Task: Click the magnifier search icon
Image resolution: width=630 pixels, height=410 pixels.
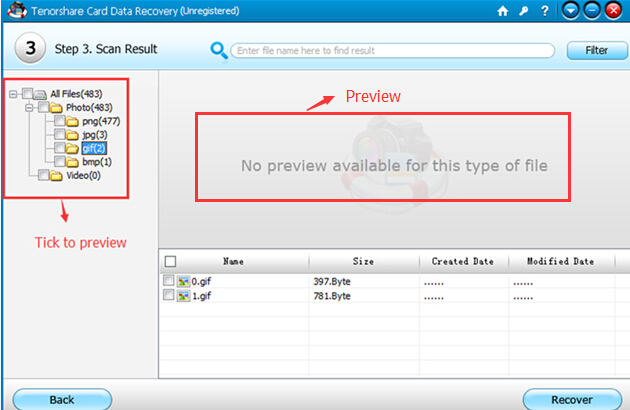Action: pyautogui.click(x=218, y=50)
